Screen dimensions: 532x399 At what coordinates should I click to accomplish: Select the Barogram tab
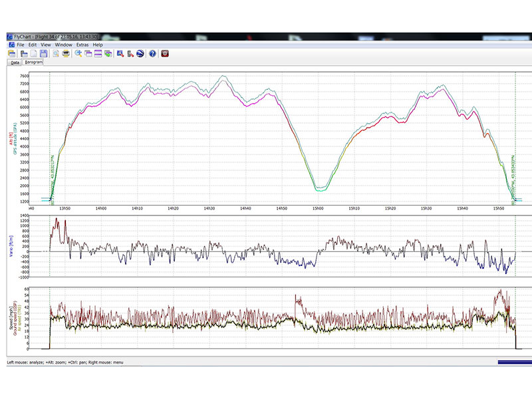click(x=33, y=63)
